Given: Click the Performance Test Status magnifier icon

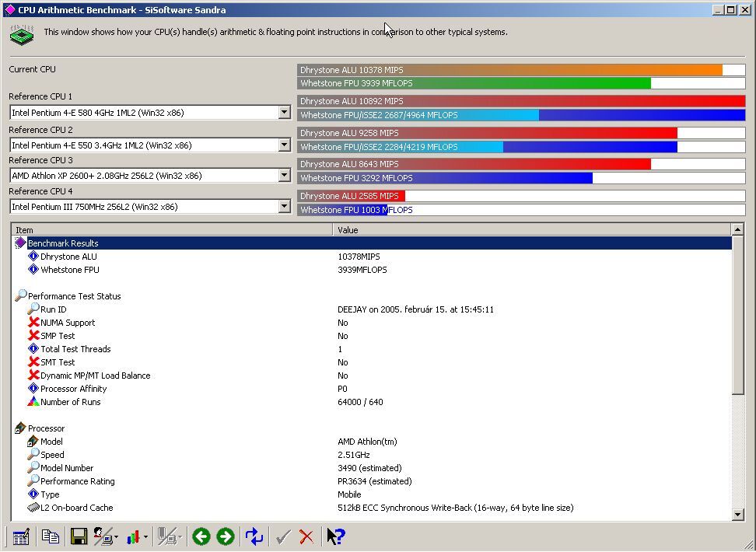Looking at the screenshot, I should [x=21, y=295].
